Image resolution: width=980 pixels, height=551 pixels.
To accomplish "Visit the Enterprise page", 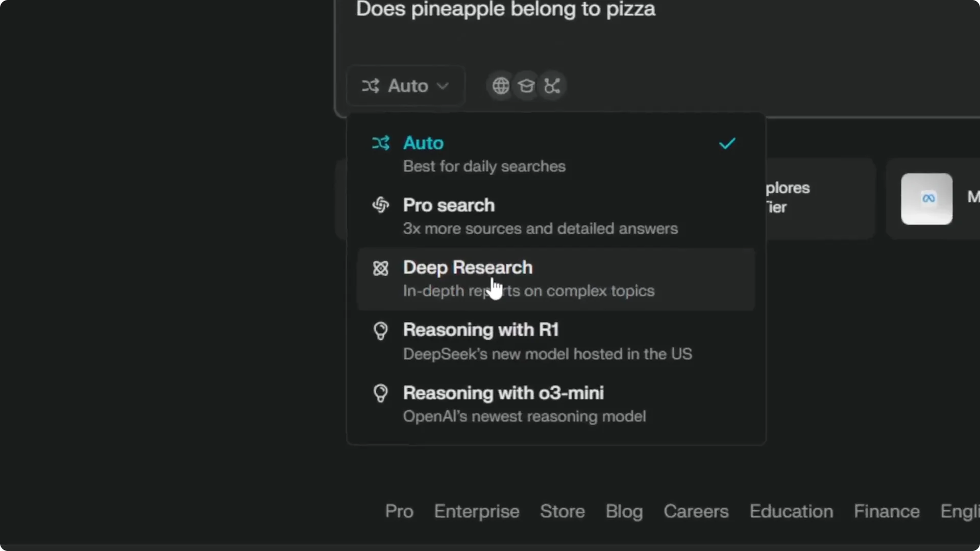I will [x=477, y=512].
